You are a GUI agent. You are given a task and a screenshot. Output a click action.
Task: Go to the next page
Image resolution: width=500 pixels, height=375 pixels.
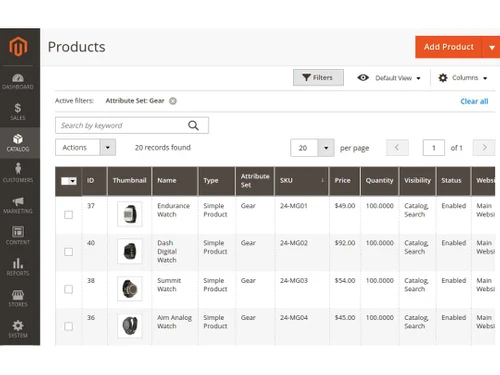point(484,147)
